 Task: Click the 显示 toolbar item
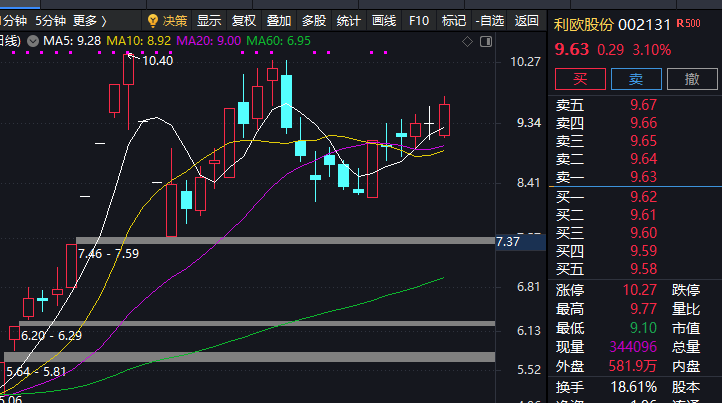pos(209,21)
